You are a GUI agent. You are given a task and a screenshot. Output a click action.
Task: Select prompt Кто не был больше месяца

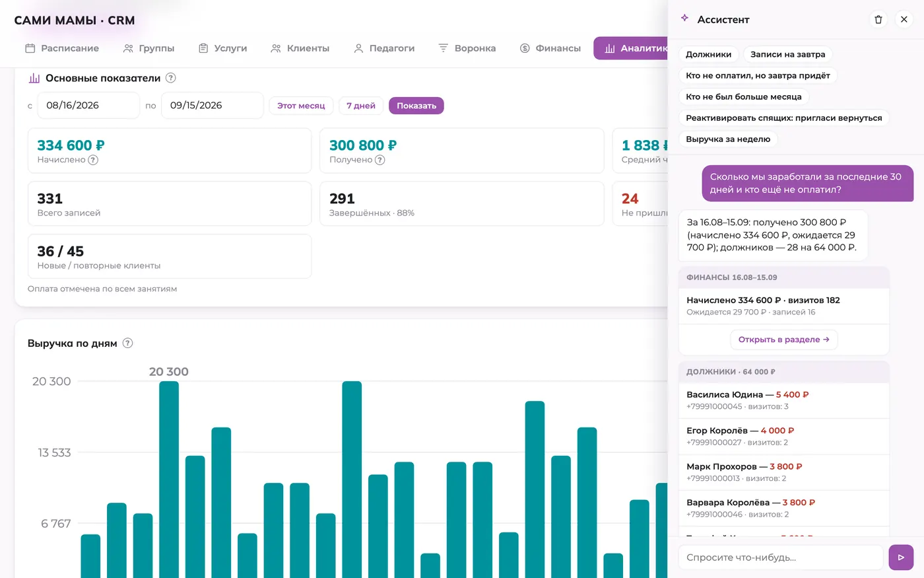point(744,96)
